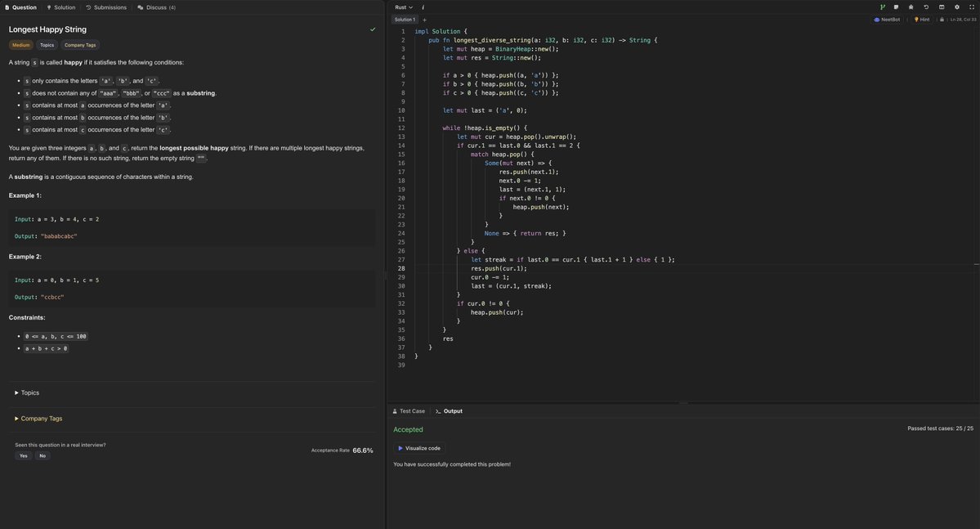Screen dimensions: 980x529
Task: Click the "Accepted" result text
Action: 408,429
